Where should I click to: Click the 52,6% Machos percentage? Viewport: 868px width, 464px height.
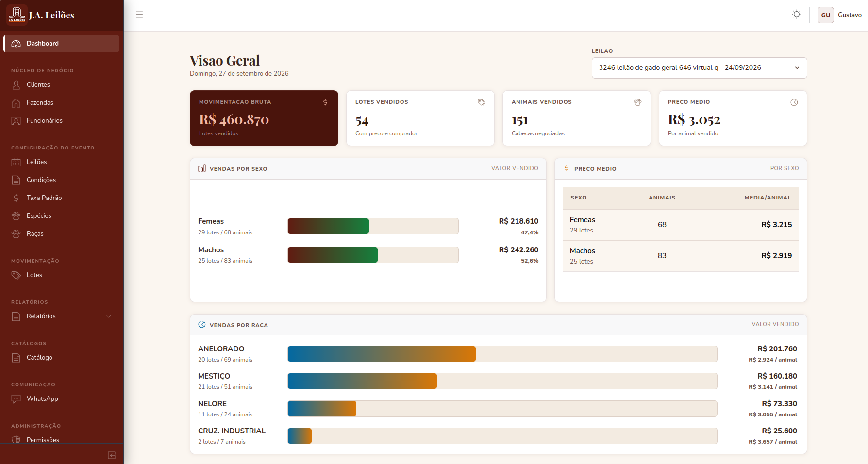tap(530, 261)
